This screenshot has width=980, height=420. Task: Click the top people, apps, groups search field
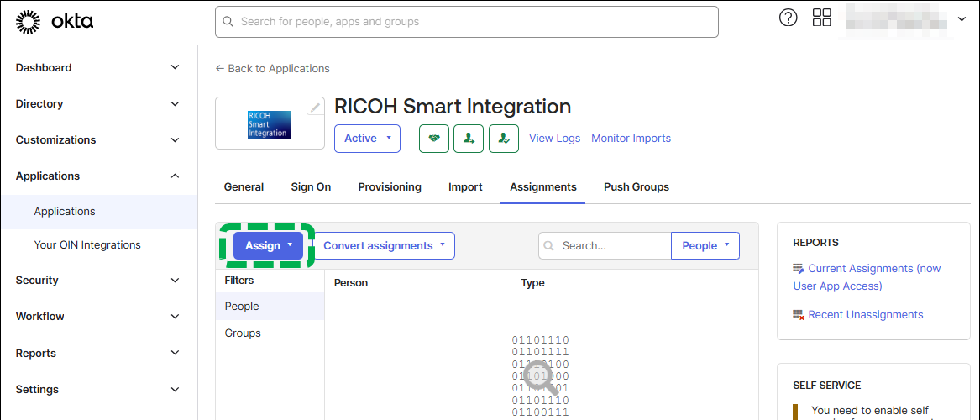click(x=466, y=22)
